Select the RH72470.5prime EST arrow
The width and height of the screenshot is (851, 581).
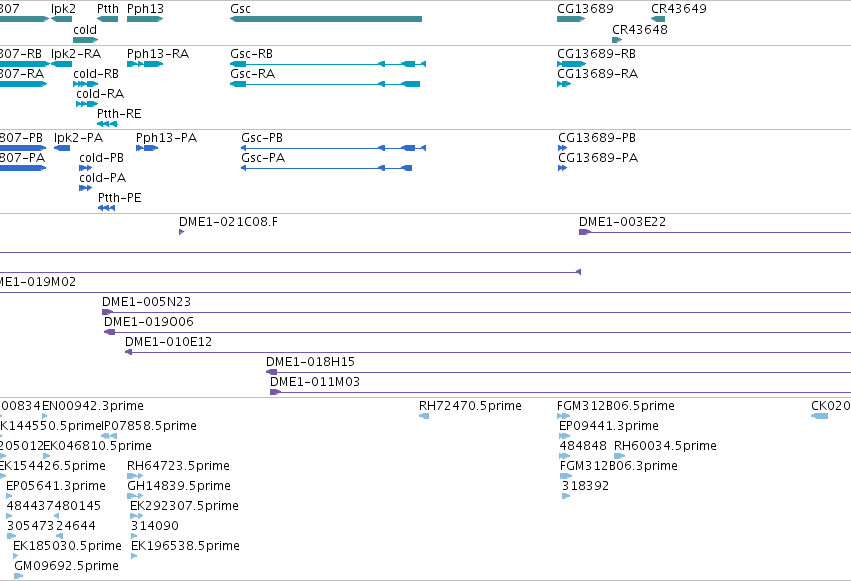[x=424, y=416]
